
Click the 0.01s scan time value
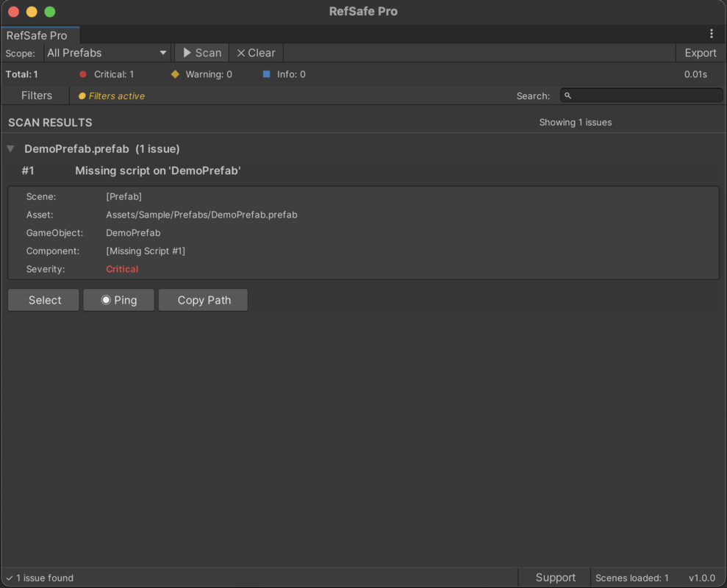point(695,74)
